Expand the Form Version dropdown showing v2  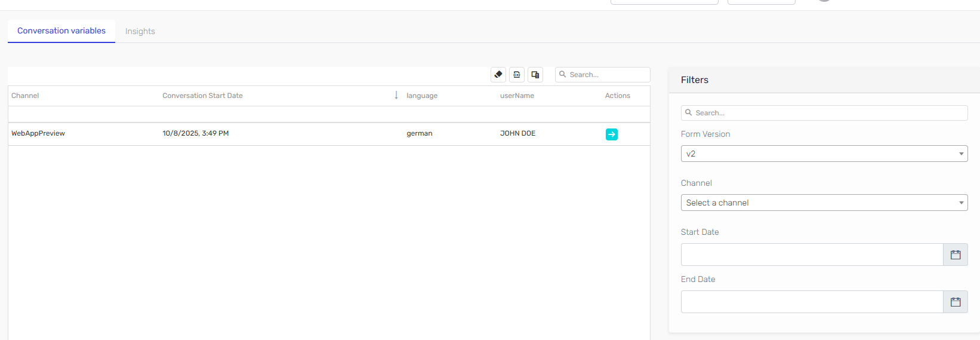pos(824,154)
